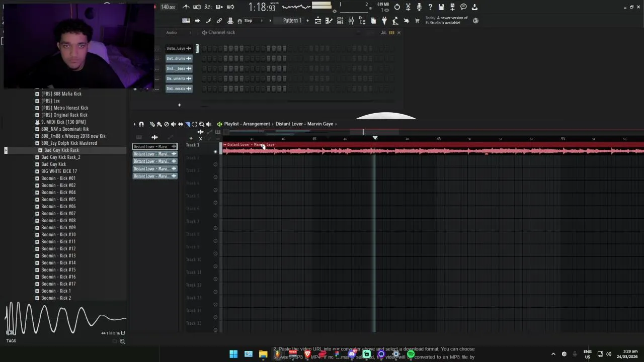644x362 pixels.
Task: Toggle the countdown before recording icon
Action: pyautogui.click(x=208, y=7)
